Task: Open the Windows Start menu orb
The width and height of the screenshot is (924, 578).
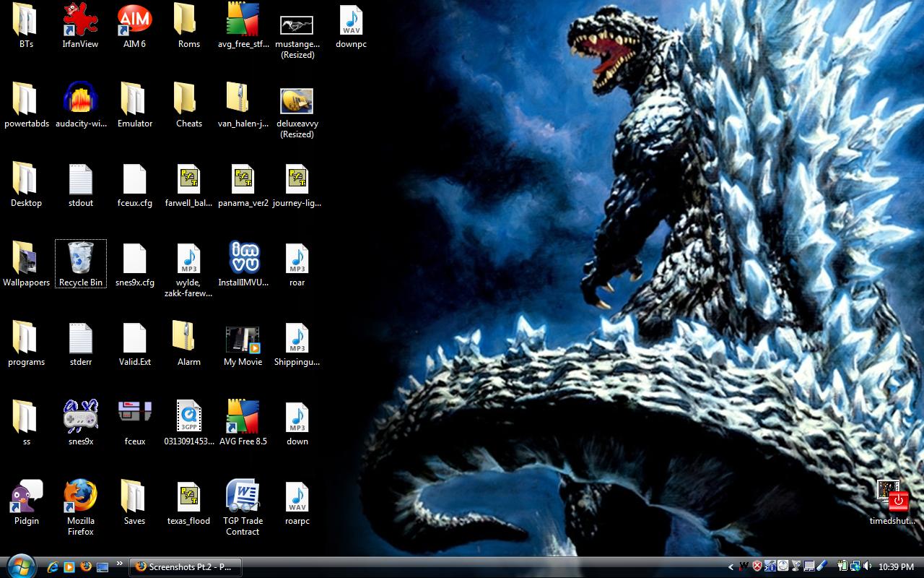Action: 19,566
